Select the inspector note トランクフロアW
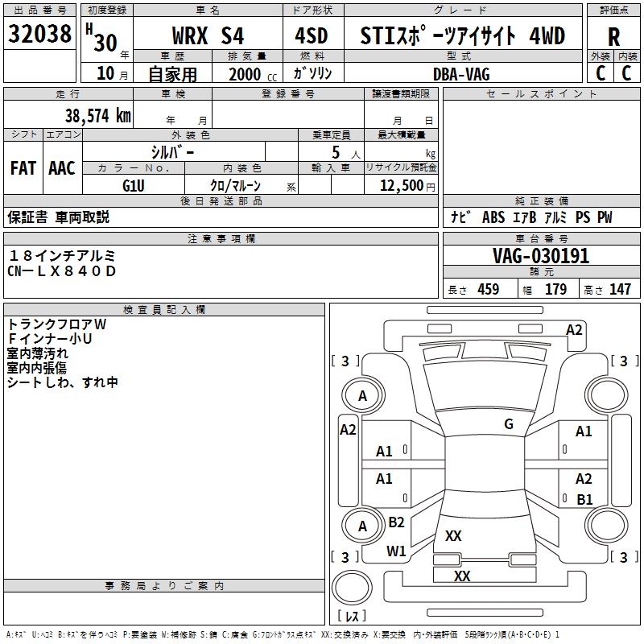The height and width of the screenshot is (644, 644). click(x=57, y=324)
